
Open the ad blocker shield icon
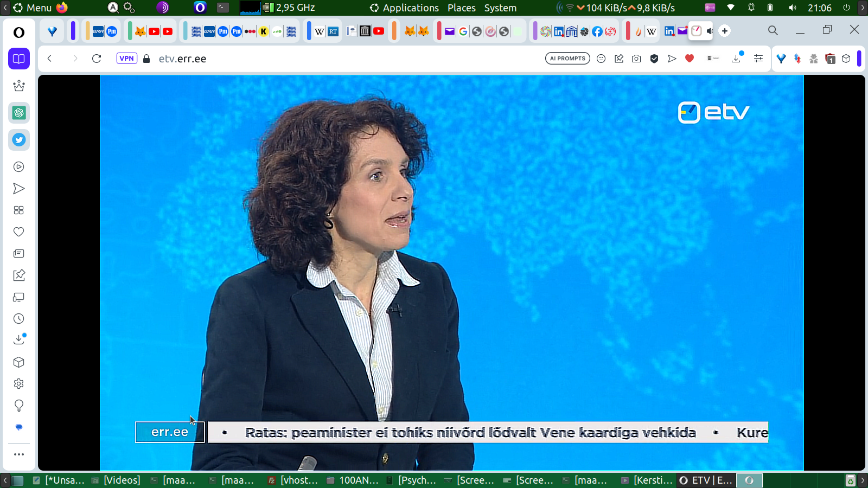pyautogui.click(x=654, y=59)
